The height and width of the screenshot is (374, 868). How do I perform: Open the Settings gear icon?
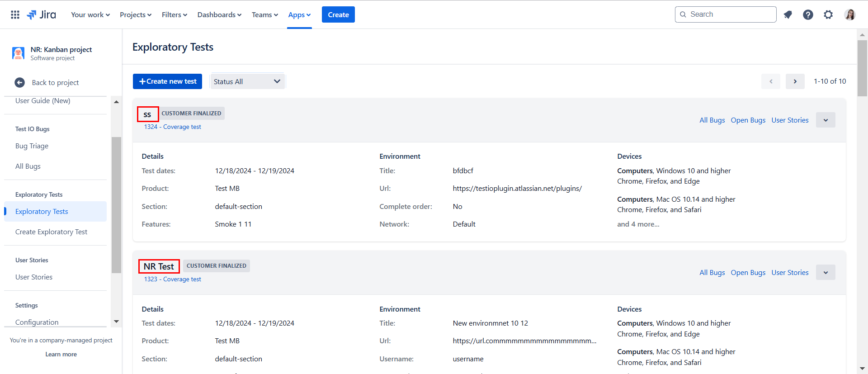[828, 14]
